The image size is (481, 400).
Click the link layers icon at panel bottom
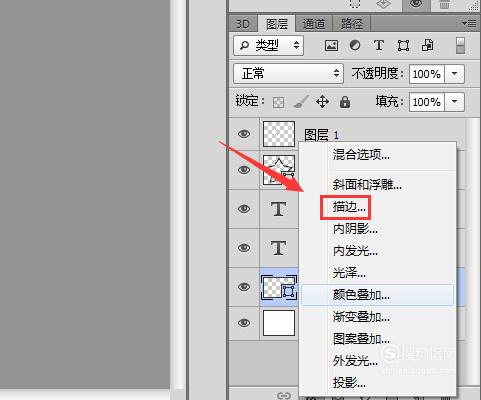(284, 396)
